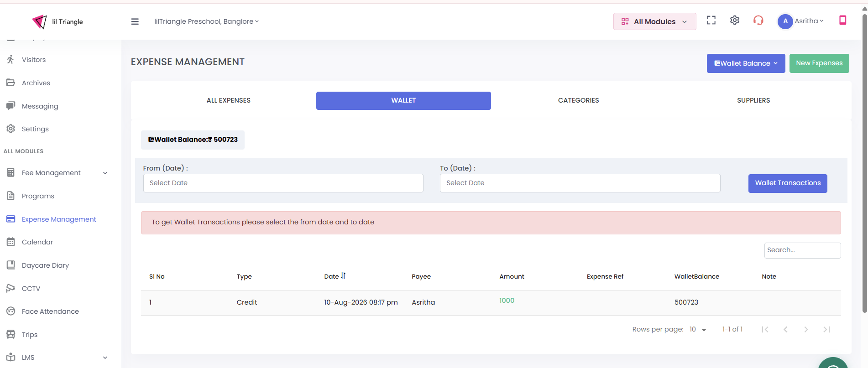Viewport: 868px width, 368px height.
Task: Open the settings gear in top bar
Action: pyautogui.click(x=735, y=20)
